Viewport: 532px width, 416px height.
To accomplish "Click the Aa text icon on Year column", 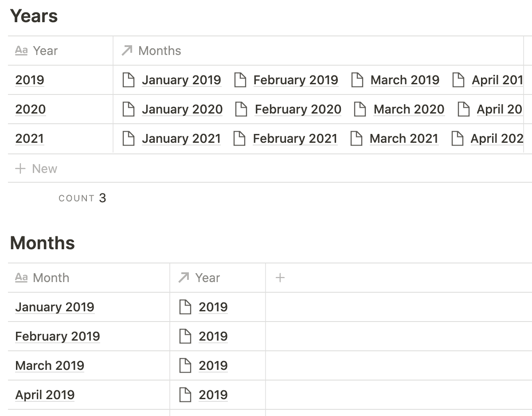I will (21, 51).
